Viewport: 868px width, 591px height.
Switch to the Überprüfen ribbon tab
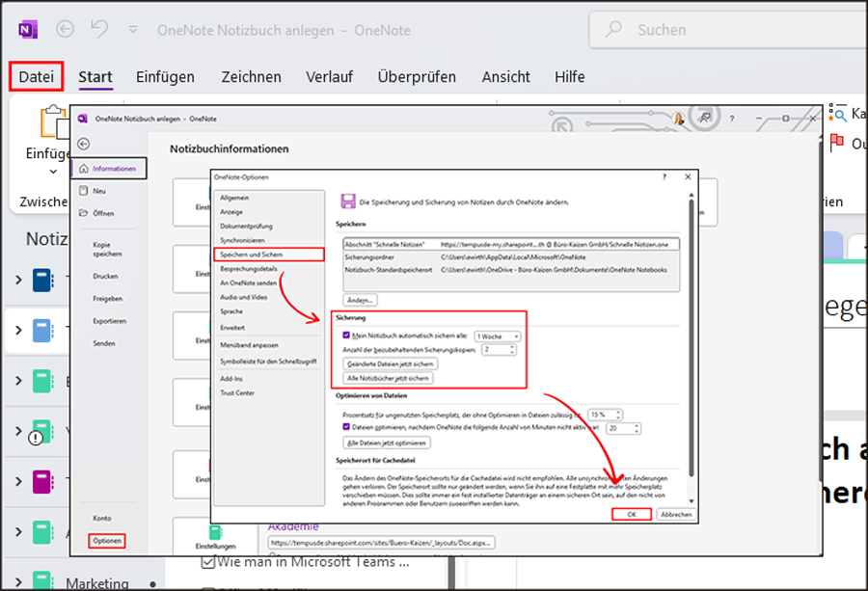417,76
